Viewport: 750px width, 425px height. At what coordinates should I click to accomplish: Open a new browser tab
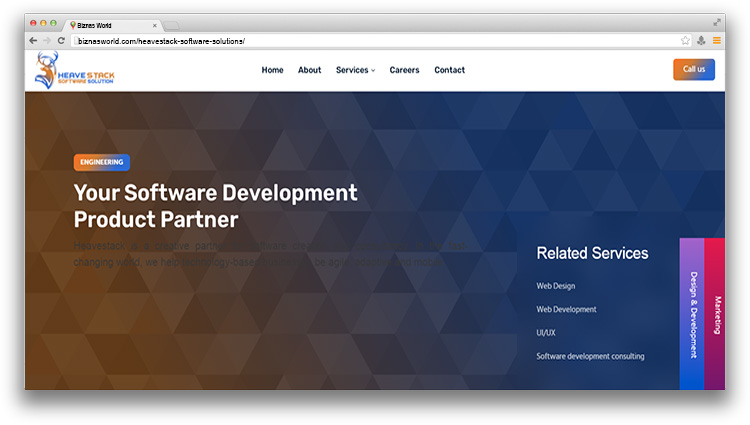(x=171, y=25)
